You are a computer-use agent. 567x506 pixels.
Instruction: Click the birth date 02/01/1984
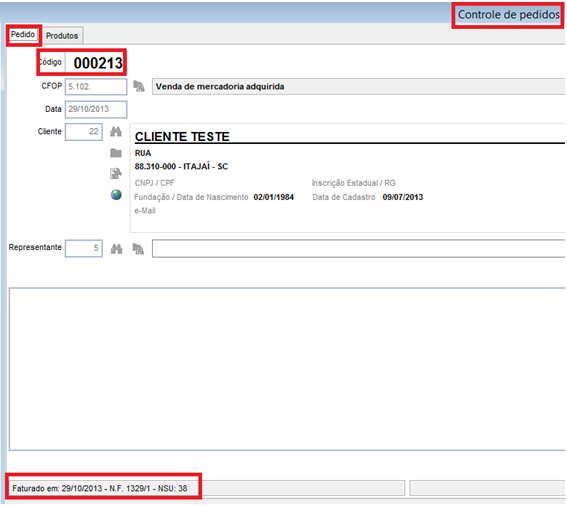[x=273, y=197]
